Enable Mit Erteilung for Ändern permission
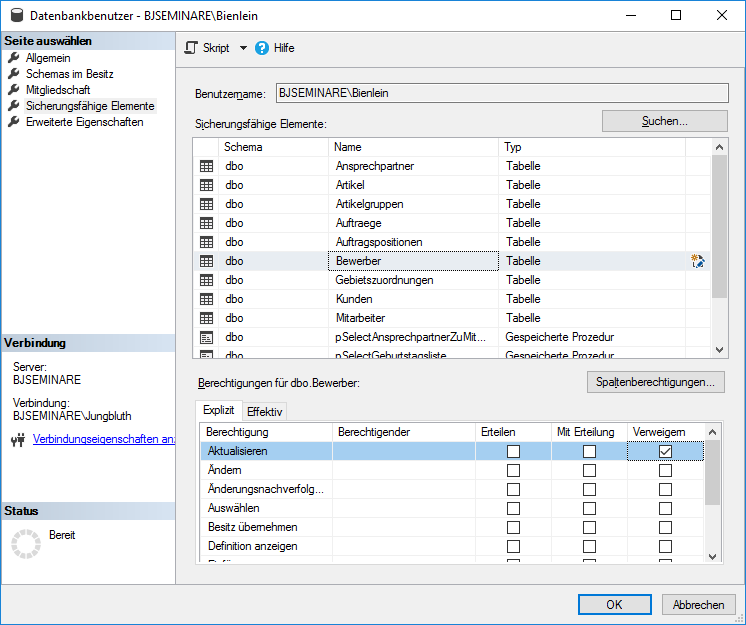This screenshot has width=746, height=625. point(589,471)
